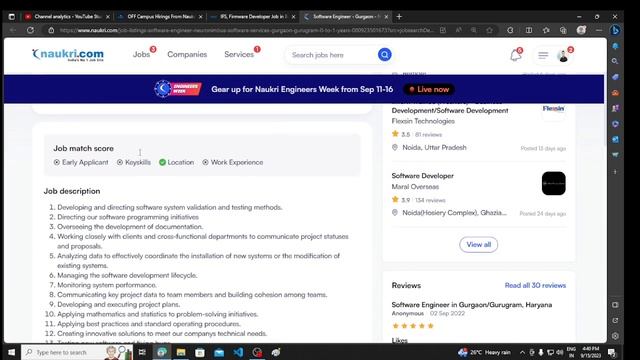The image size is (640, 360).
Task: Click the Early Applicant match indicator
Action: point(81,162)
